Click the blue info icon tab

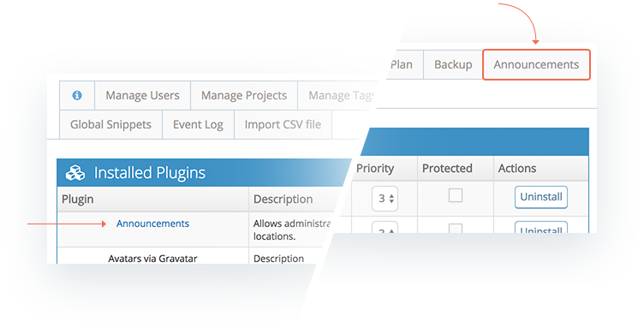click(77, 95)
